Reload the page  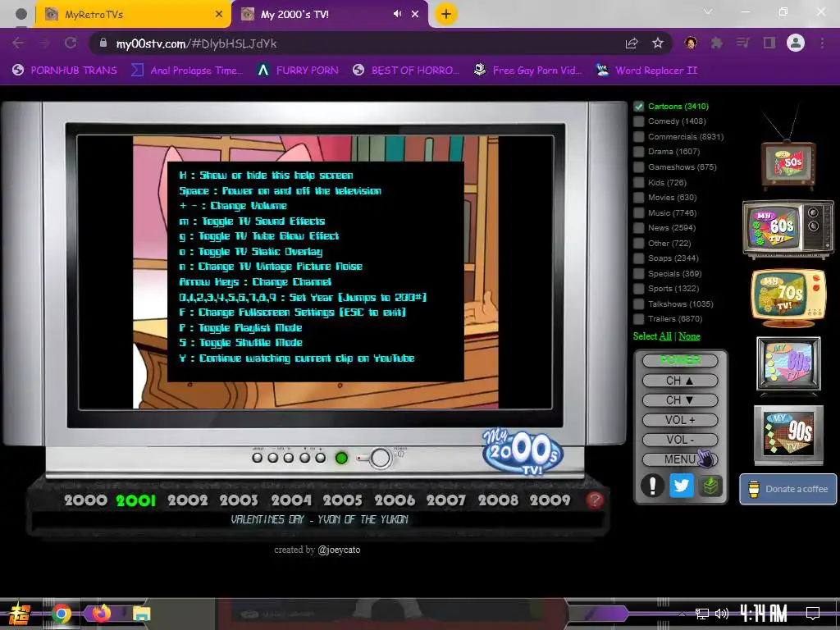point(71,43)
